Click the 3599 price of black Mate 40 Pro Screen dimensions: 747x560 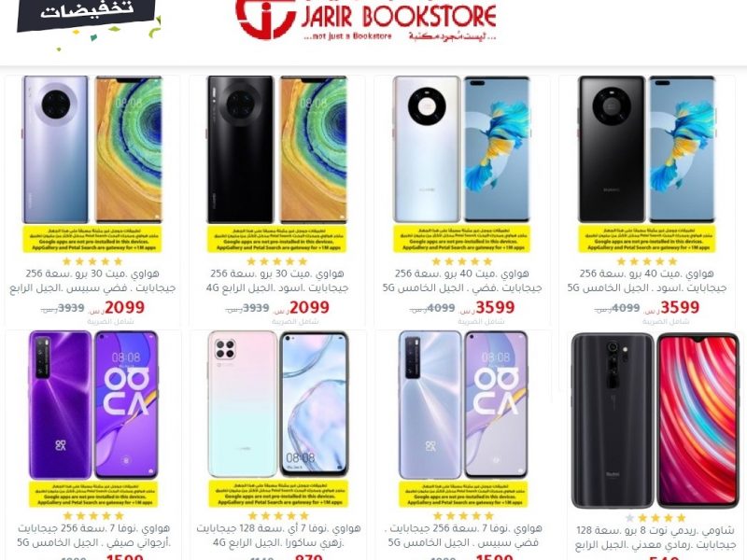pos(680,308)
